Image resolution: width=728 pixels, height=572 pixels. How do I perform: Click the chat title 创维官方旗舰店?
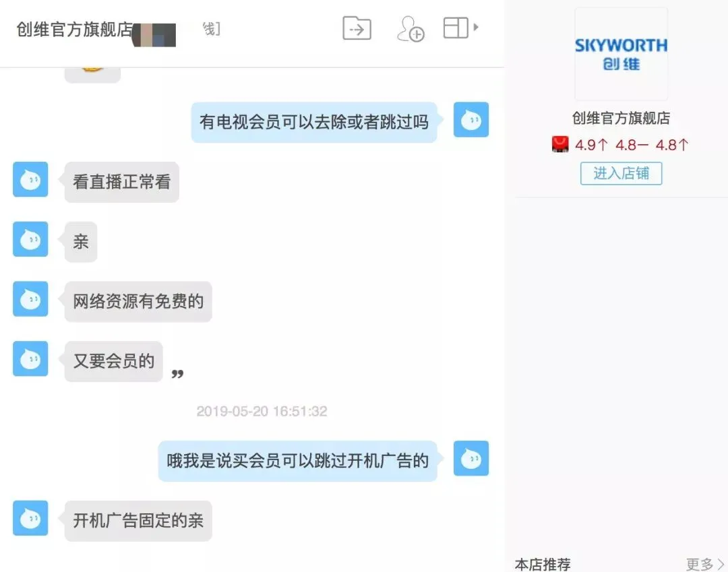pyautogui.click(x=75, y=29)
